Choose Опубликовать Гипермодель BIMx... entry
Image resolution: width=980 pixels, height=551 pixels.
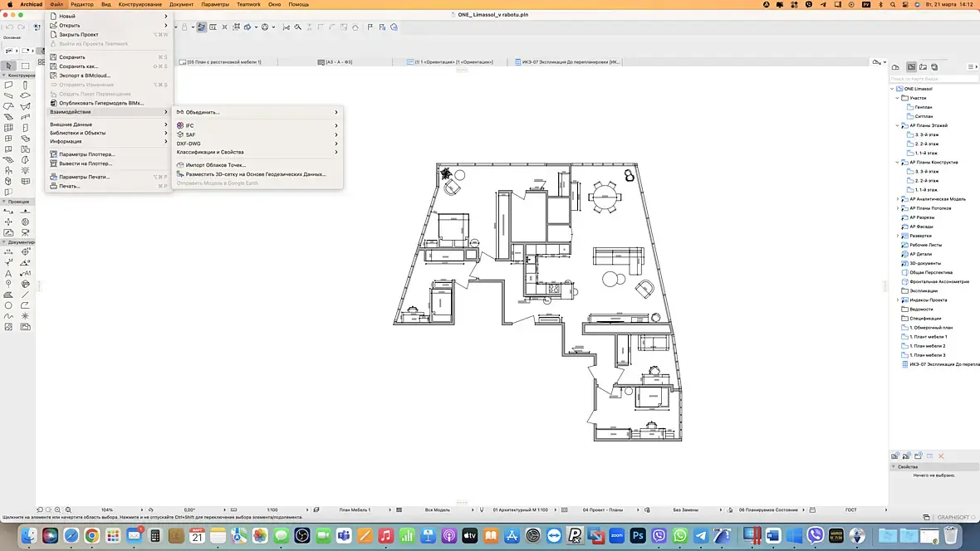[x=109, y=103]
